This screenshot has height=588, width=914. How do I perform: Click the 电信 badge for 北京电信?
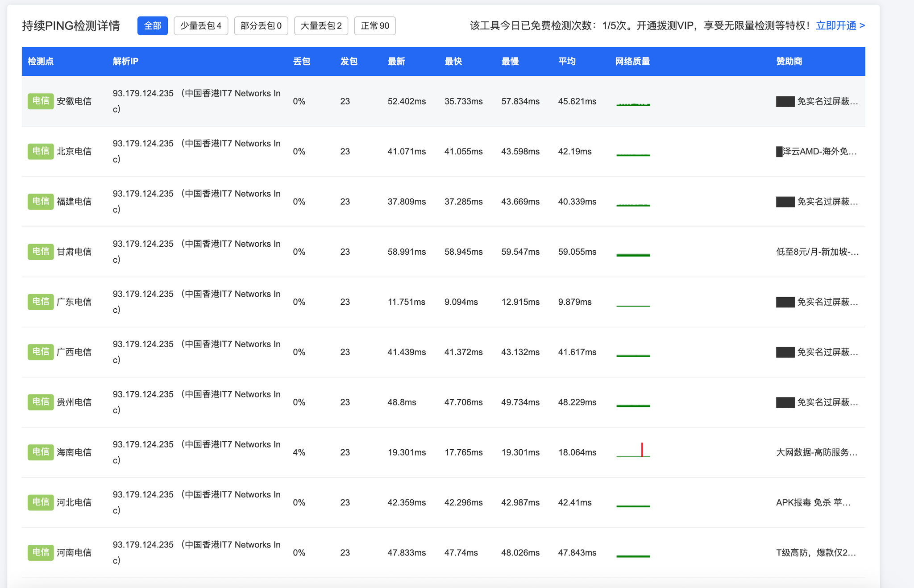click(41, 151)
